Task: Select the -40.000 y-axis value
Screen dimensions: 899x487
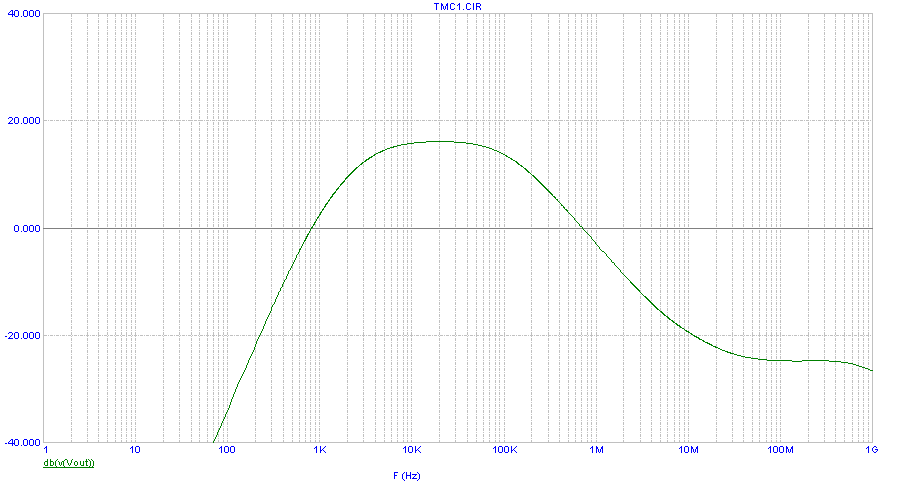Action: (x=22, y=443)
